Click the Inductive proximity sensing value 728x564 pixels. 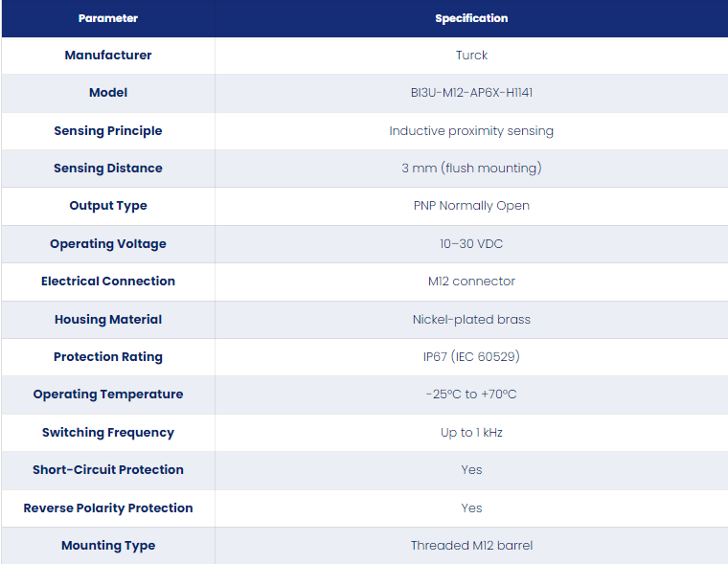click(x=471, y=130)
